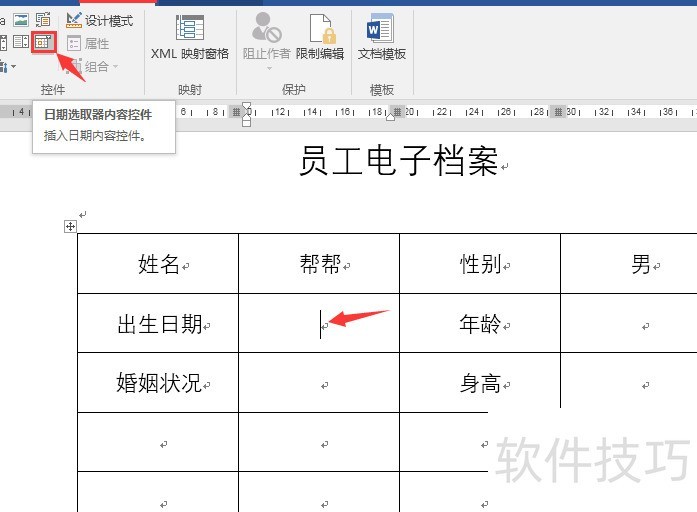697x512 pixels.
Task: Expand the 阻止作者 dropdown arrow
Action: click(269, 68)
